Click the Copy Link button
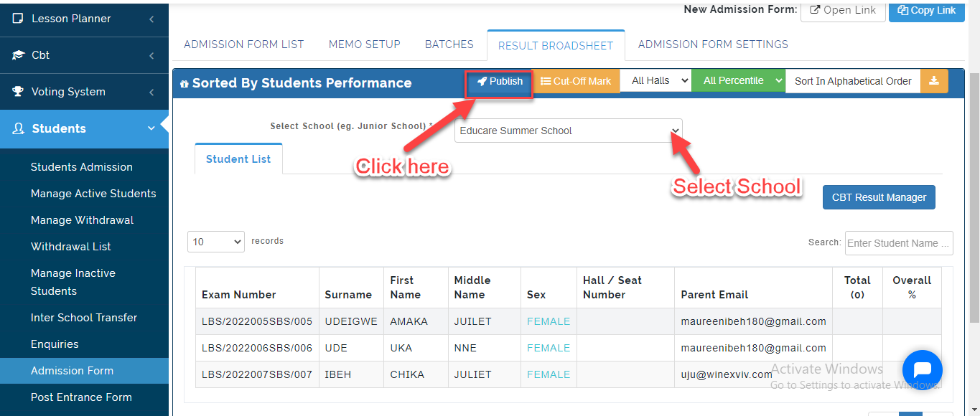980x416 pixels. pos(927,10)
